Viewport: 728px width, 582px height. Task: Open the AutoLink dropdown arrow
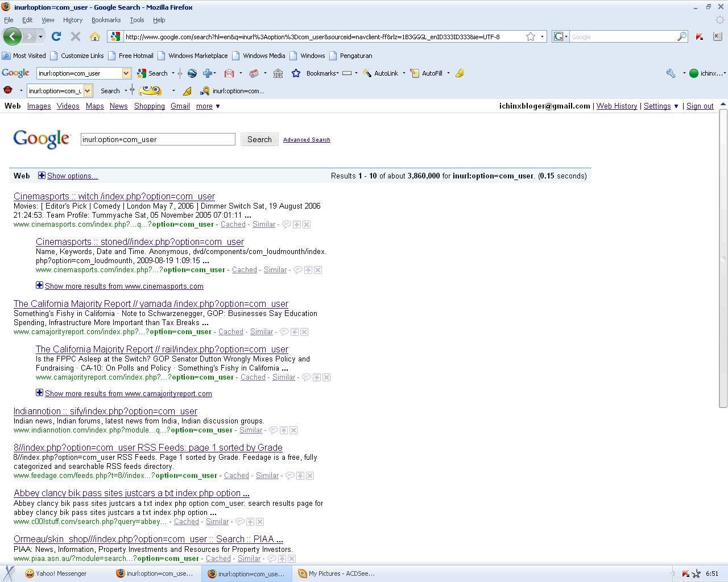[x=404, y=73]
